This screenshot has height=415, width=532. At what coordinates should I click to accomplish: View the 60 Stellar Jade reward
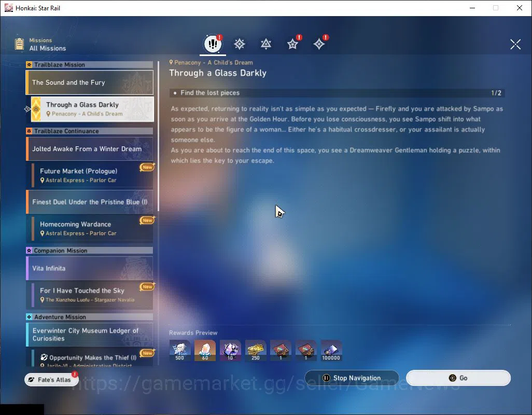pos(205,351)
